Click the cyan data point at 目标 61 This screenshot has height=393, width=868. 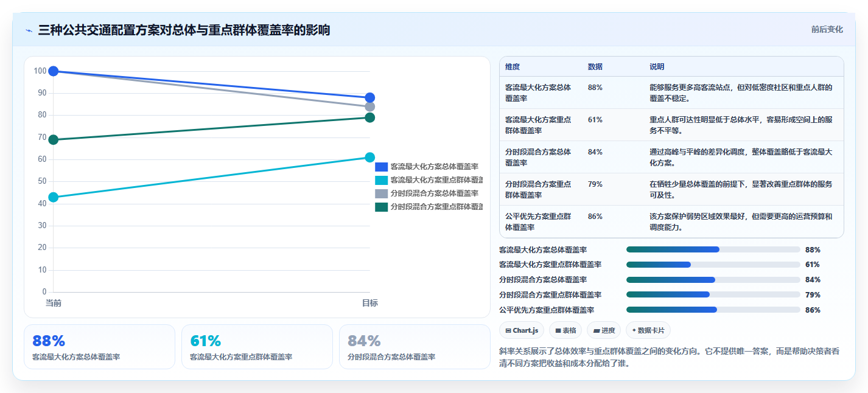[370, 158]
